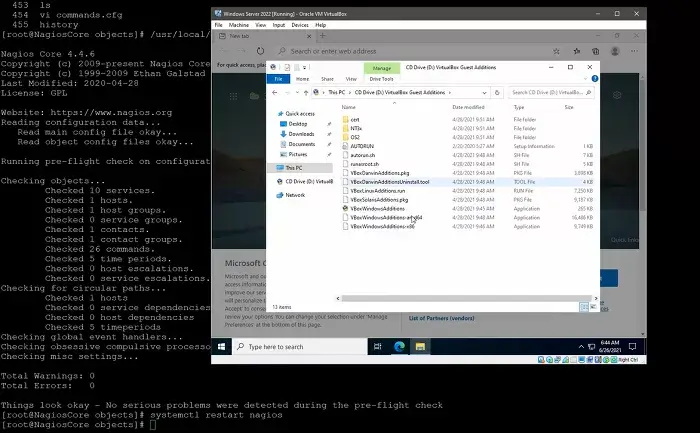Click the Up arrow in File Explorer navigation
The height and width of the screenshot is (433, 700).
303,92
